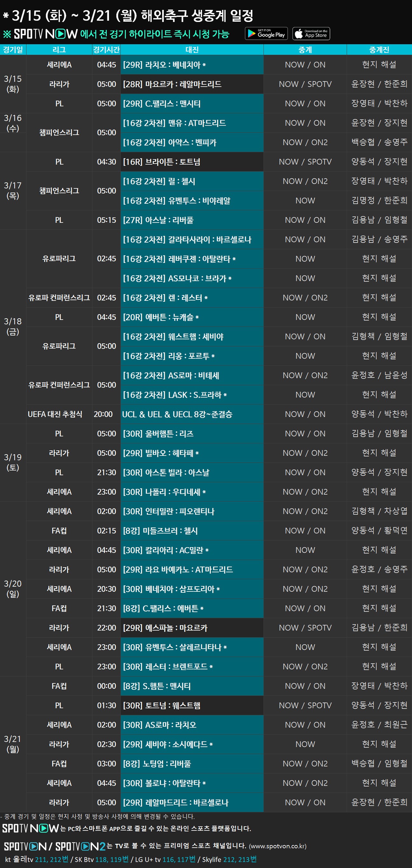Image resolution: width=412 pixels, height=868 pixels.
Task: Select the 베네치아 : 삼프도리아 match
Action: [x=192, y=589]
